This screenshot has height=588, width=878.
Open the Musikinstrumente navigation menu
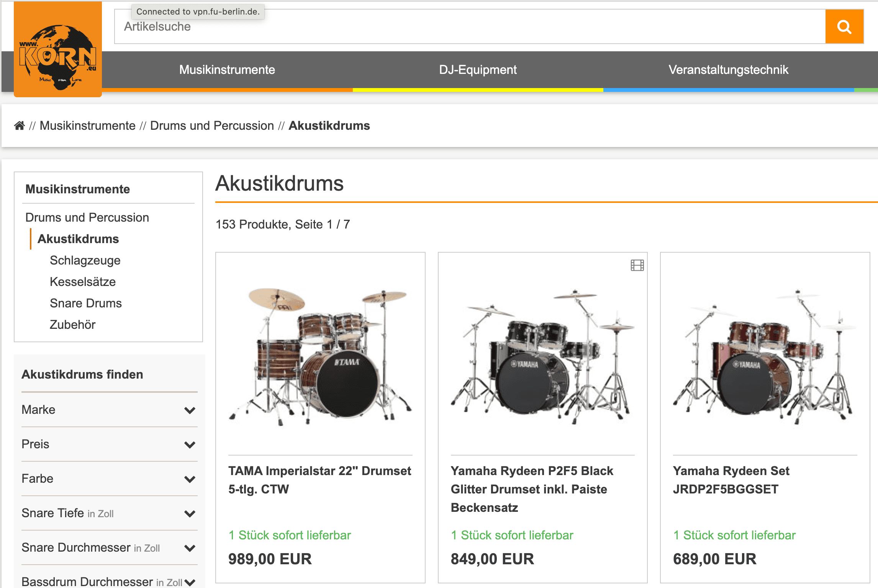coord(227,70)
